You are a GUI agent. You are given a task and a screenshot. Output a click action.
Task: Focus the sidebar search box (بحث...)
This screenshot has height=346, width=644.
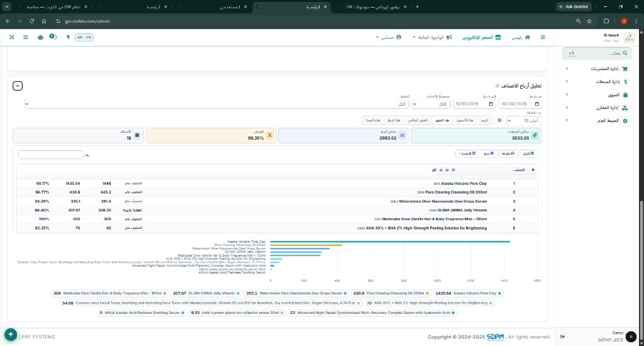(597, 53)
